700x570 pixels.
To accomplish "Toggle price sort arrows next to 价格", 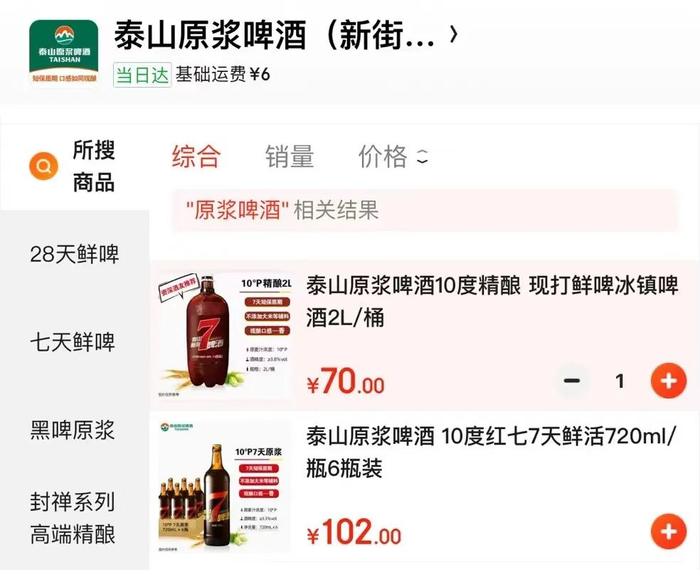I will 422,156.
